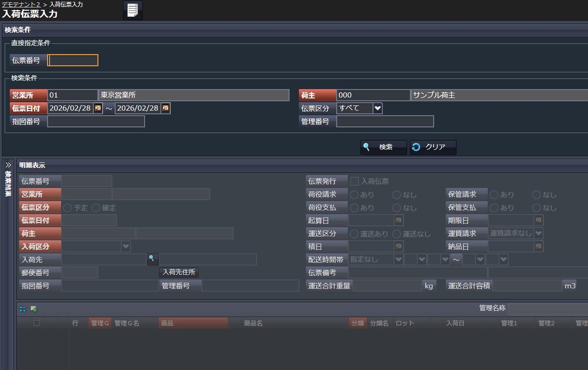The image size is (588, 370).
Task: Click the document menu icon beside the title
Action: coord(133,10)
